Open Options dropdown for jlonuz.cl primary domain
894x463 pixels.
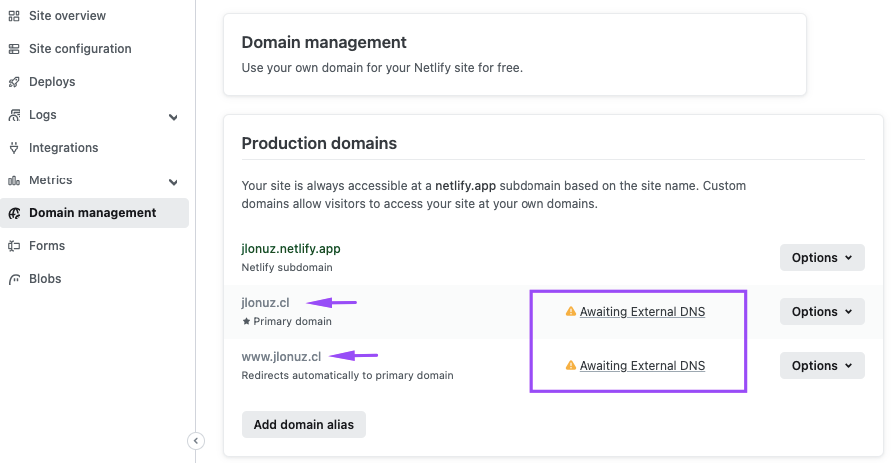pyautogui.click(x=821, y=312)
